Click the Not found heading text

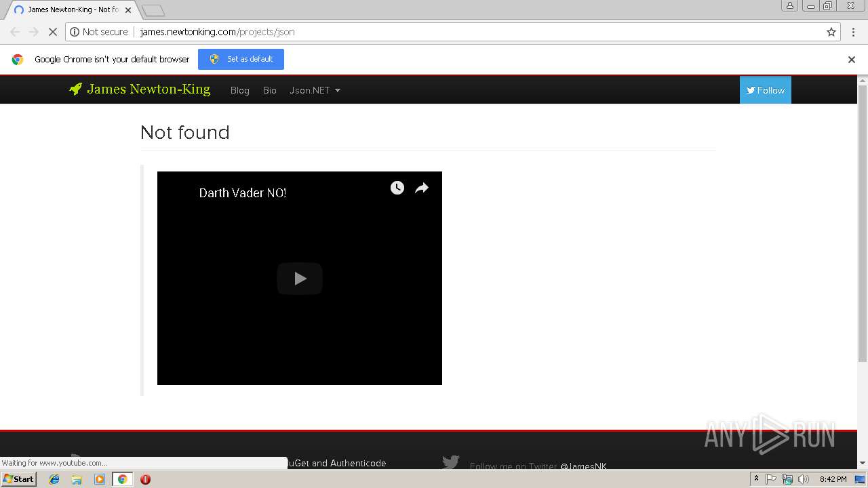pos(185,132)
